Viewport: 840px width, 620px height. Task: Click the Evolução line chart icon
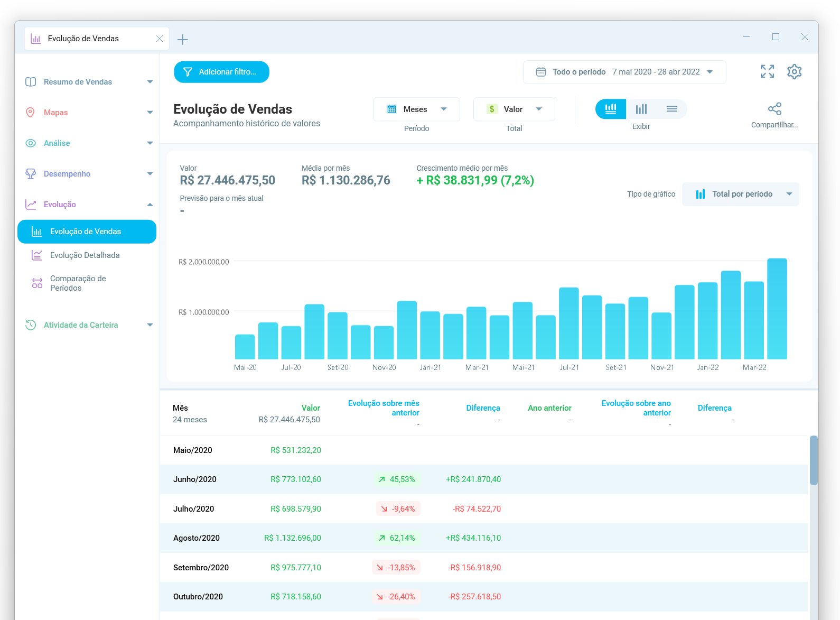[x=31, y=205]
